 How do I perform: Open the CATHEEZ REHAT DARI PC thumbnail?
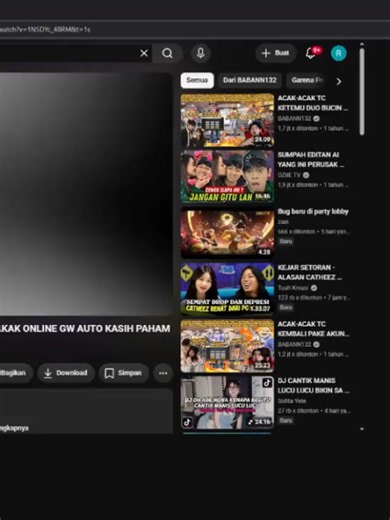(227, 289)
